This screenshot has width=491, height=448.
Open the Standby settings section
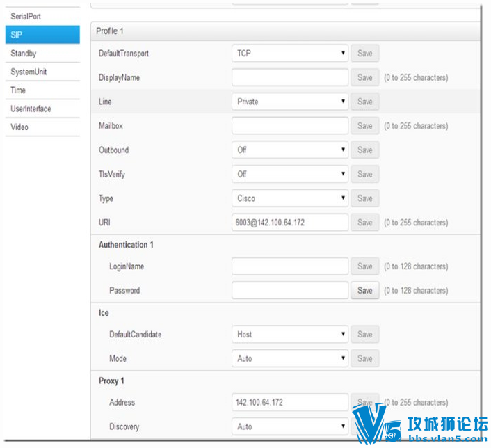[x=42, y=54]
